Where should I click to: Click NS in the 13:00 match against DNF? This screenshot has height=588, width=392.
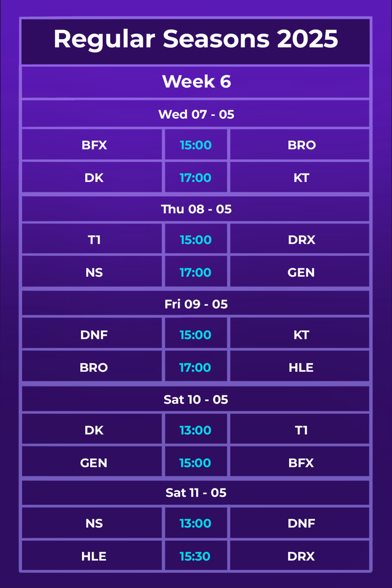(x=94, y=524)
